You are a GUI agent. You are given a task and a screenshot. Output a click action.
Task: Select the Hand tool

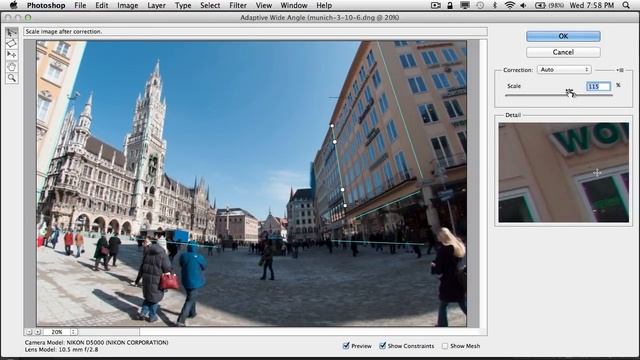pos(11,66)
